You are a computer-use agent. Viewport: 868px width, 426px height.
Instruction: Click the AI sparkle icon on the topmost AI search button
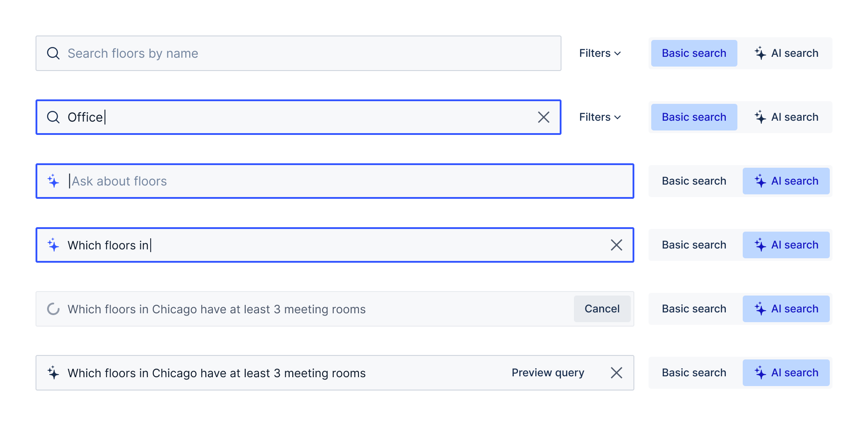(x=760, y=53)
